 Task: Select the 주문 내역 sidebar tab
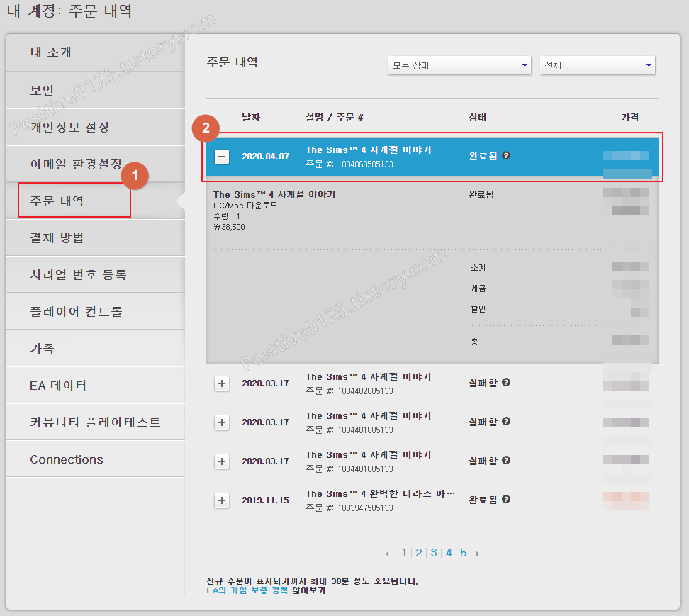coord(96,201)
